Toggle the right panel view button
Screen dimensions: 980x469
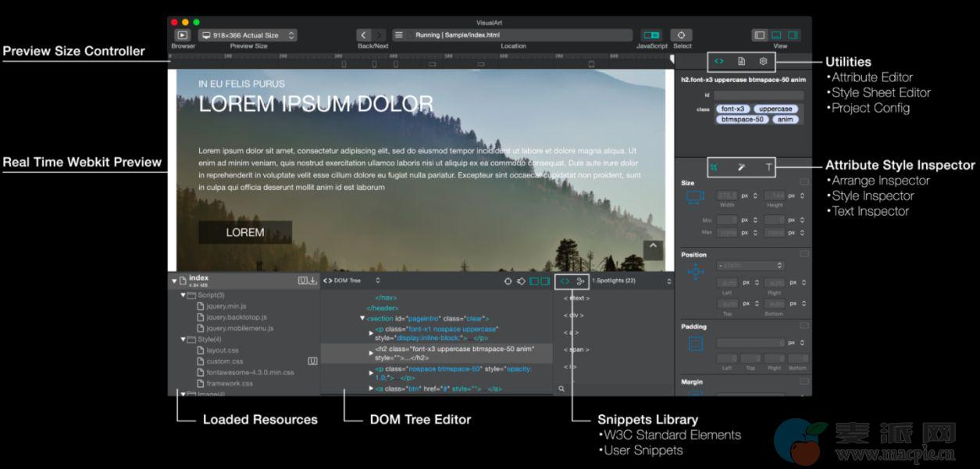pos(793,35)
